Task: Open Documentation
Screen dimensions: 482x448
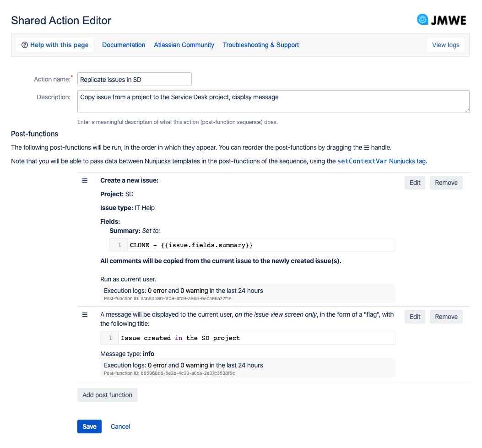Action: coord(124,44)
